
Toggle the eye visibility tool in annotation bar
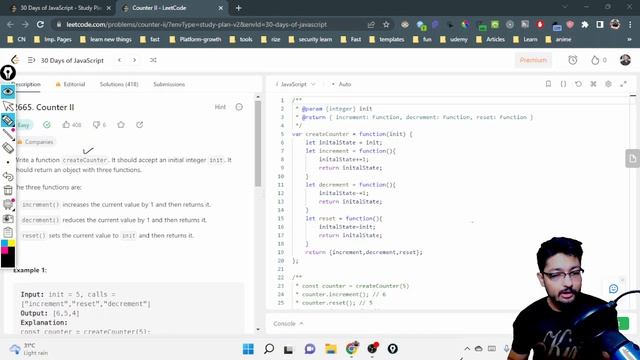pos(8,91)
